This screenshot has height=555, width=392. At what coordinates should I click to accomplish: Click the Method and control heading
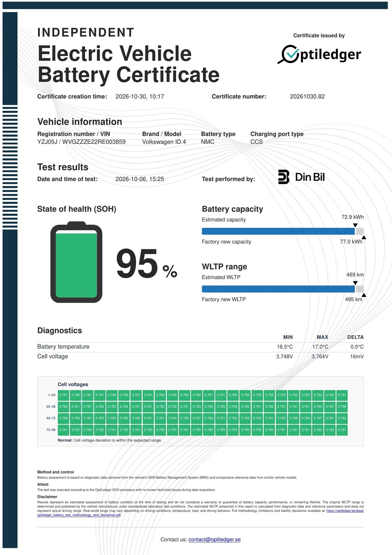(x=56, y=472)
